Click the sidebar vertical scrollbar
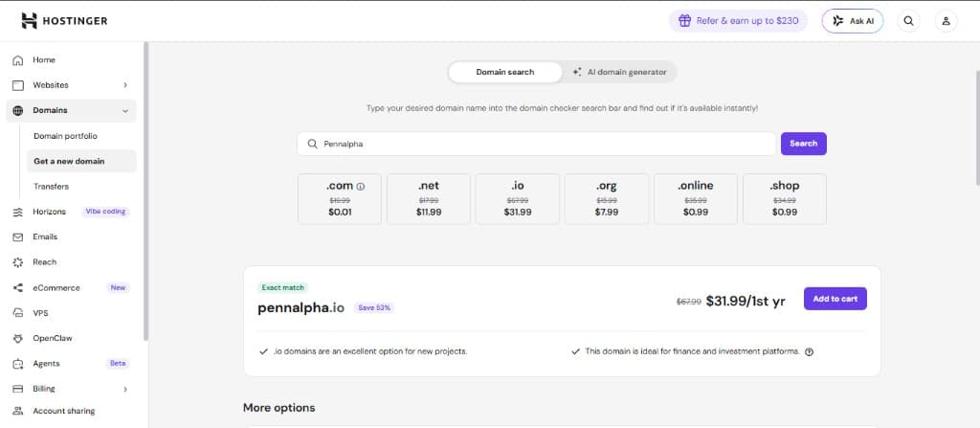 point(145,191)
